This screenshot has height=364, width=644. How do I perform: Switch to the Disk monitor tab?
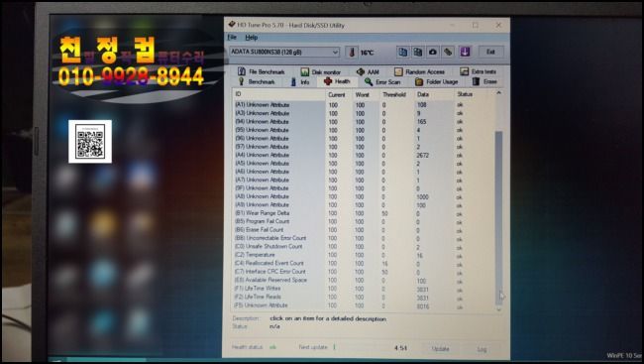(x=320, y=72)
